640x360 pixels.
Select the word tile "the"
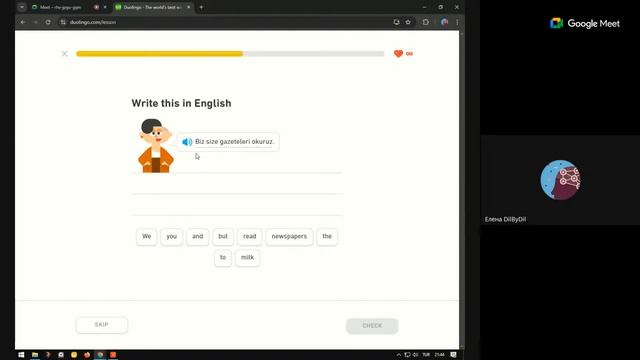coord(327,236)
